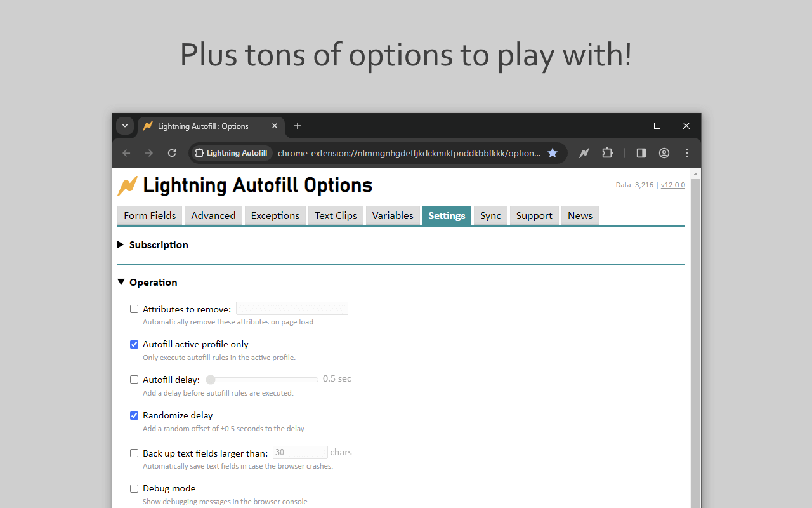
Task: Switch to the Sync tab
Action: click(x=490, y=215)
